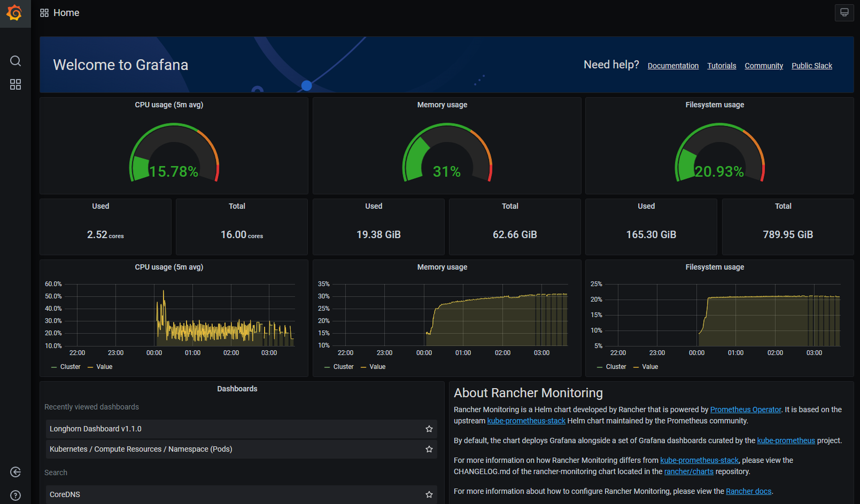
Task: Click the CPU usage gauge panel title
Action: pos(169,105)
